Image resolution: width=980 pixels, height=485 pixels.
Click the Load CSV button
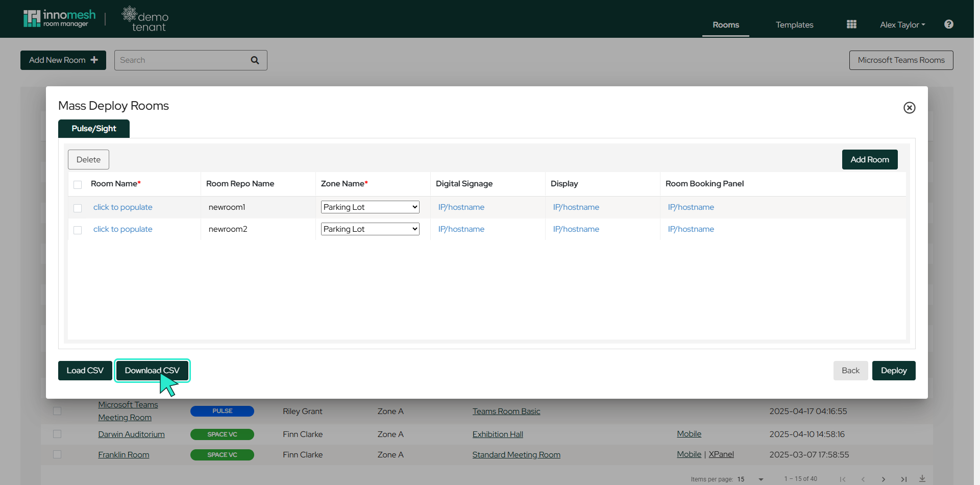(85, 371)
